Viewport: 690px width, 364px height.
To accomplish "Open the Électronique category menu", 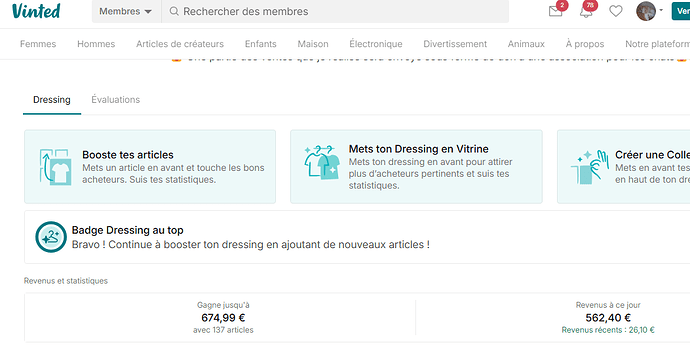I will 376,44.
